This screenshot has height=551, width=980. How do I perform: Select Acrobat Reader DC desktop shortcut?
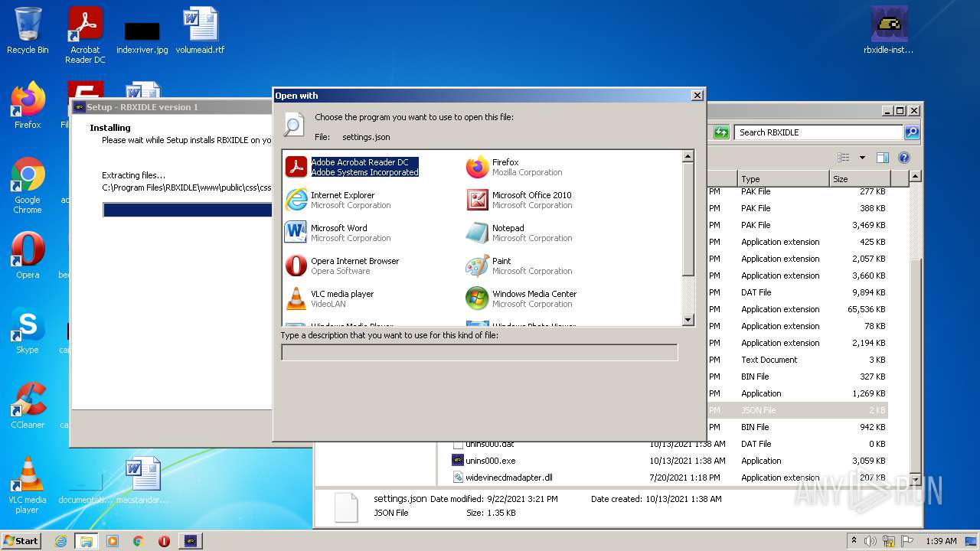(x=85, y=35)
